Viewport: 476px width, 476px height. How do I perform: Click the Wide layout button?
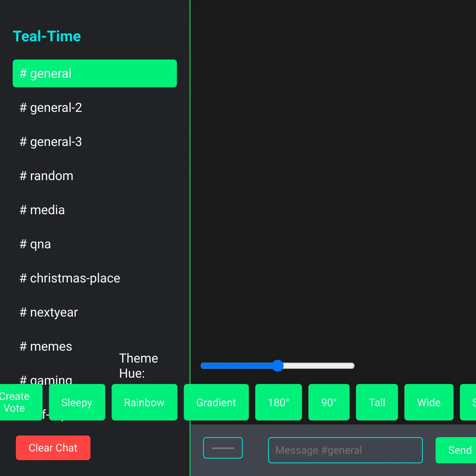pyautogui.click(x=429, y=402)
